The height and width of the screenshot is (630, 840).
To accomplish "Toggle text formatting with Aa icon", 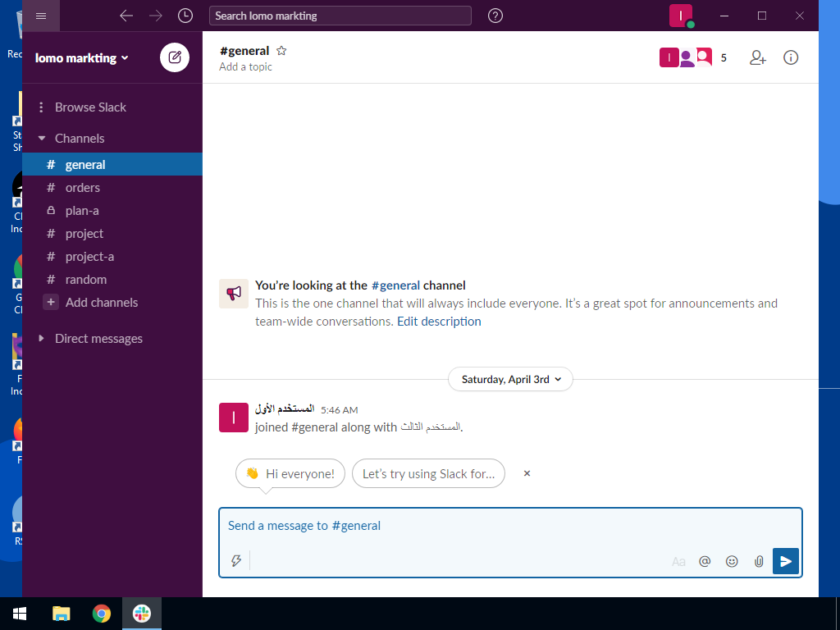I will click(x=678, y=561).
